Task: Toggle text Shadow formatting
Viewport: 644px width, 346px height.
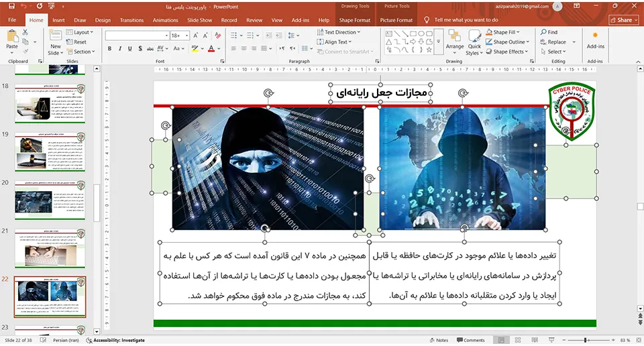Action: [140, 48]
